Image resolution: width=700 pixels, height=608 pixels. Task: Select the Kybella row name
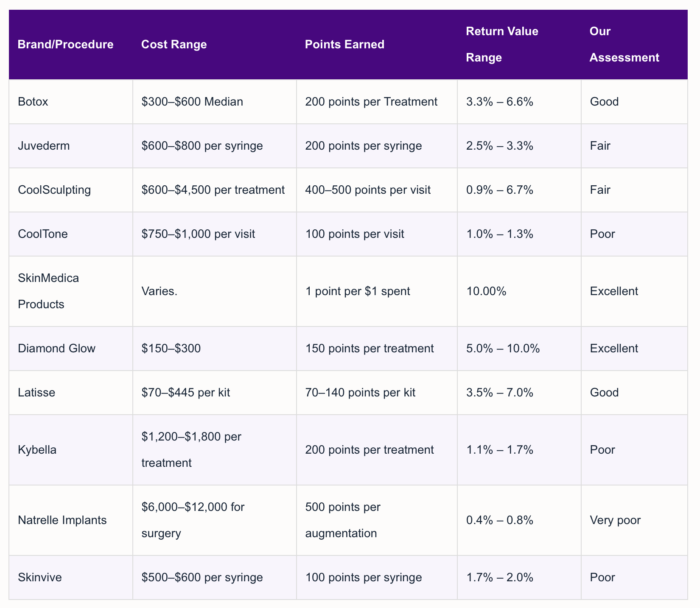[x=37, y=450]
